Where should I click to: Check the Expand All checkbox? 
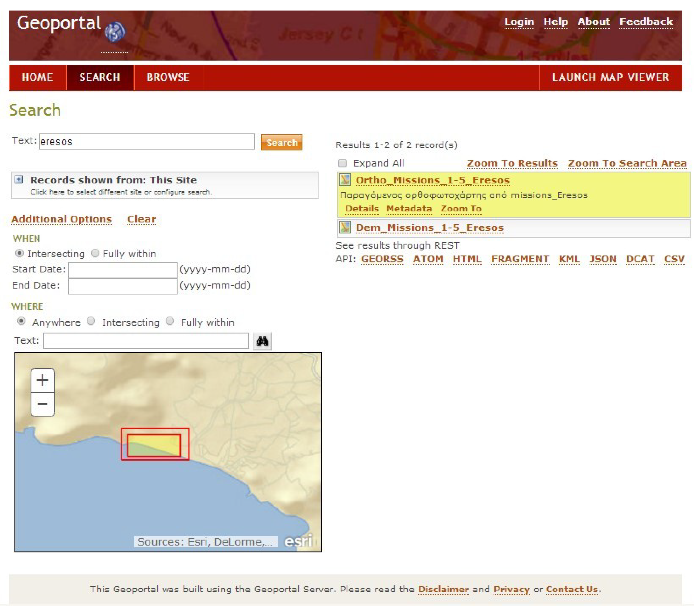click(342, 163)
